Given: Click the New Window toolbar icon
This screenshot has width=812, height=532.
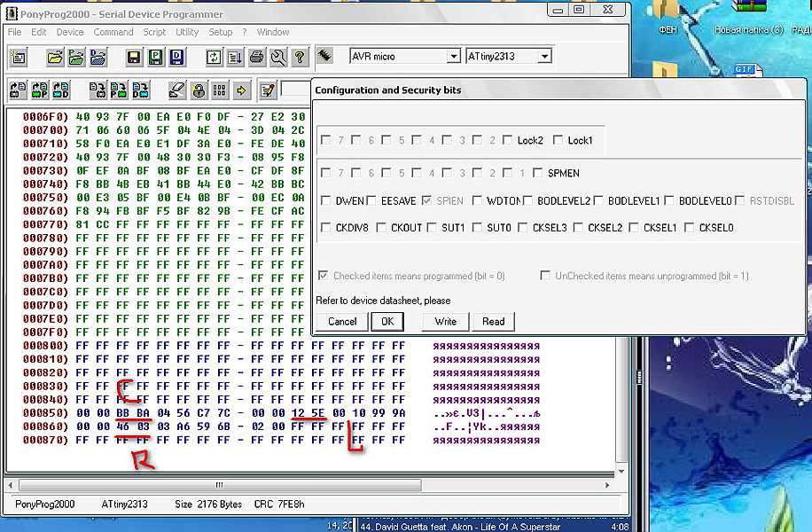Looking at the screenshot, I should pyautogui.click(x=19, y=57).
